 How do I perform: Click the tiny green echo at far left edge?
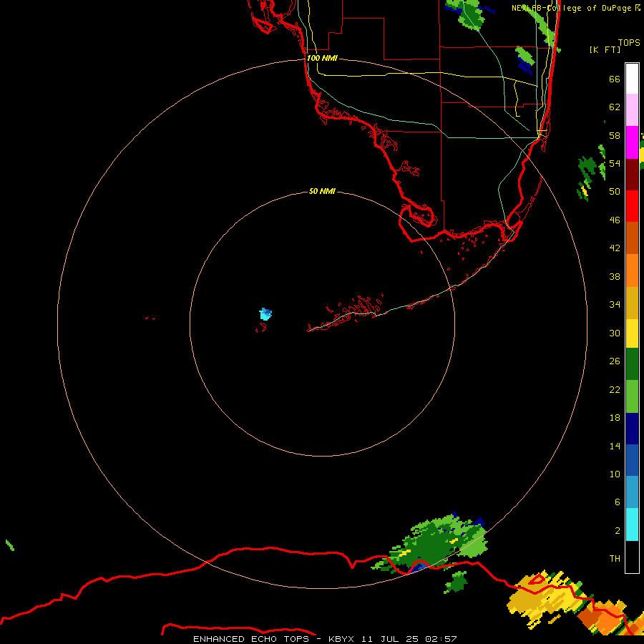click(10, 545)
